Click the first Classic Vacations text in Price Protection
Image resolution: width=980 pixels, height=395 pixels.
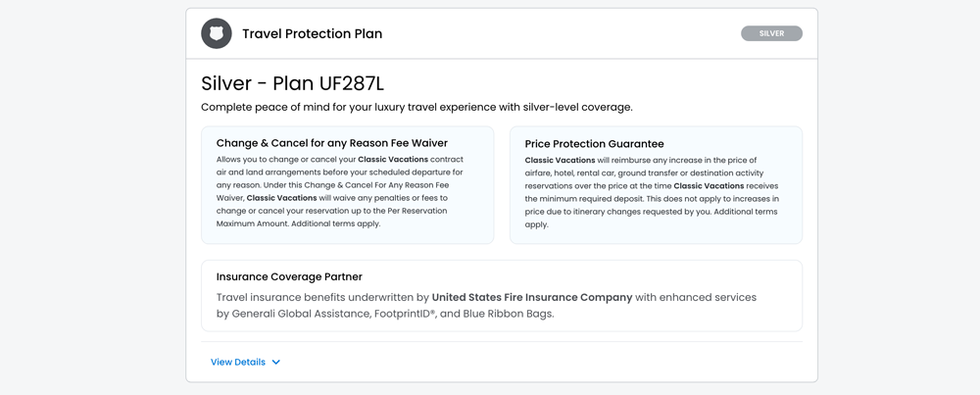pyautogui.click(x=560, y=160)
